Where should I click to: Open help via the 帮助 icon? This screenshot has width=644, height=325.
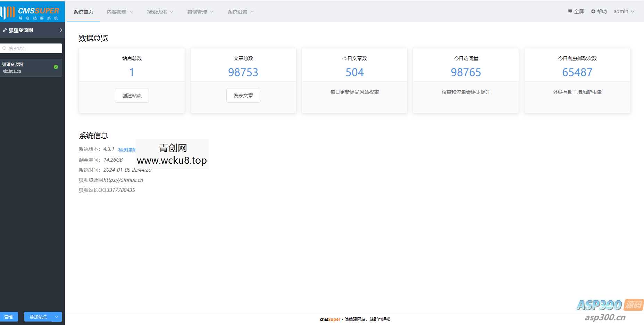click(593, 11)
